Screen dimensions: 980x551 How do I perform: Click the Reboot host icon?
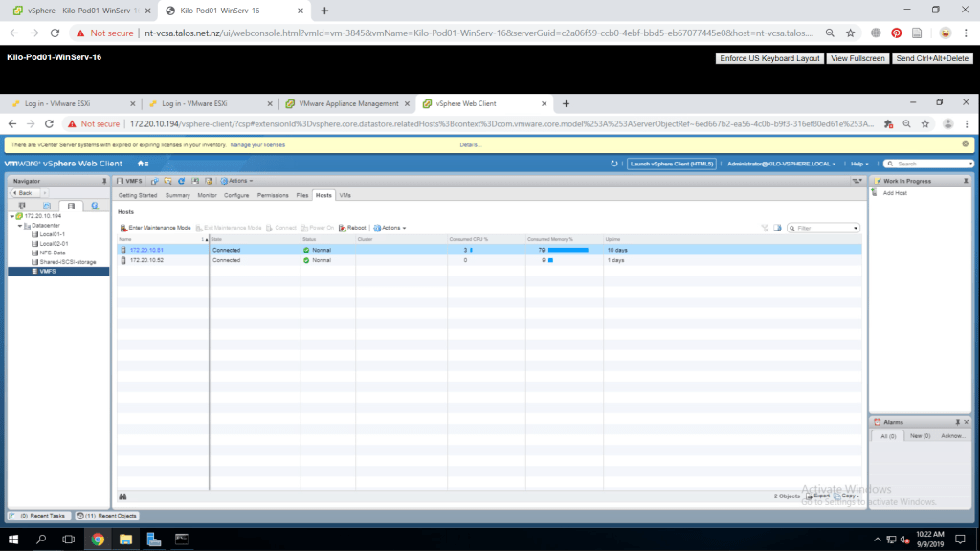pos(341,228)
